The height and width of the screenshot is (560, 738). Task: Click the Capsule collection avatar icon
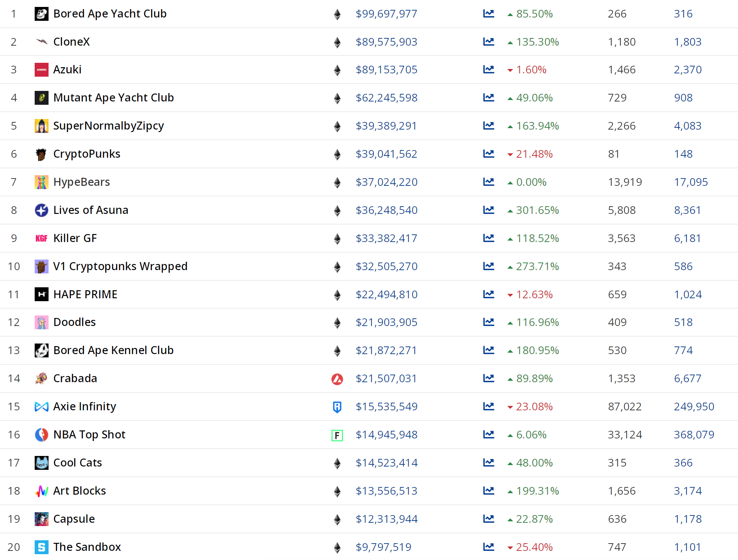coord(41,519)
